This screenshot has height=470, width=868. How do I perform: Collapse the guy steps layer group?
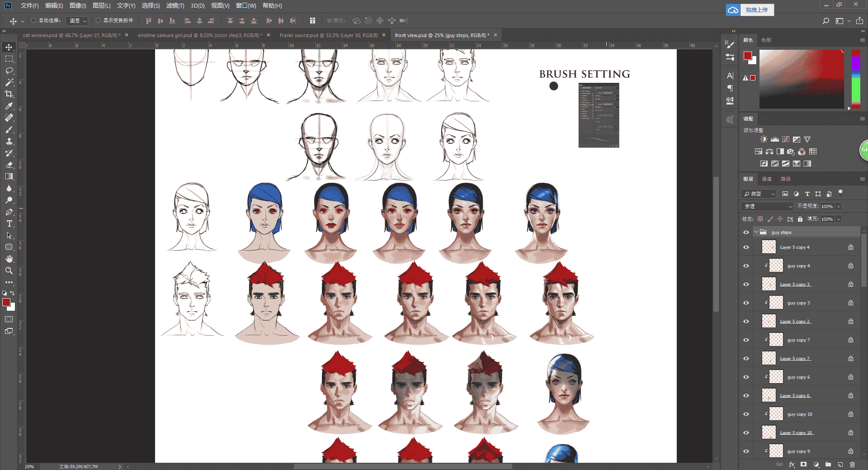point(756,232)
